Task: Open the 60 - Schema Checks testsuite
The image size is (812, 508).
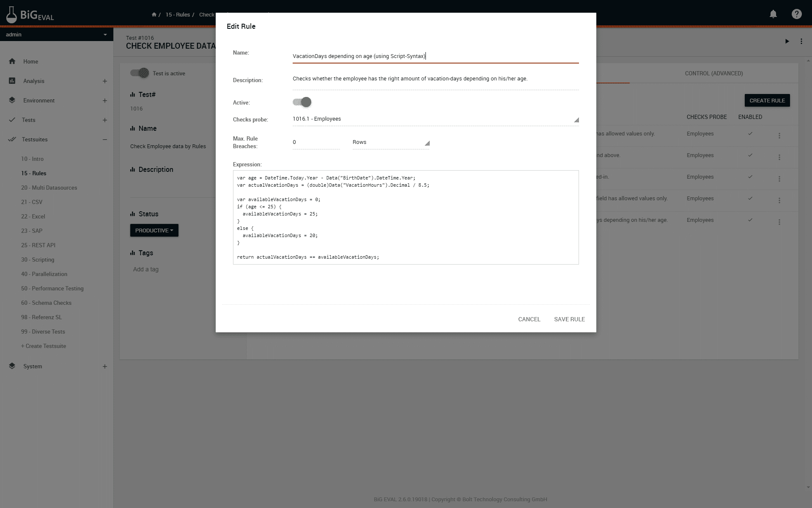Action: point(46,303)
